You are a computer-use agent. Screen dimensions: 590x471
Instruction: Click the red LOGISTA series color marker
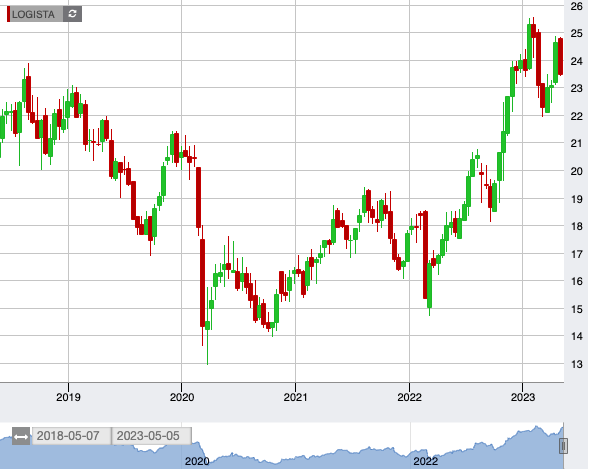pyautogui.click(x=8, y=14)
